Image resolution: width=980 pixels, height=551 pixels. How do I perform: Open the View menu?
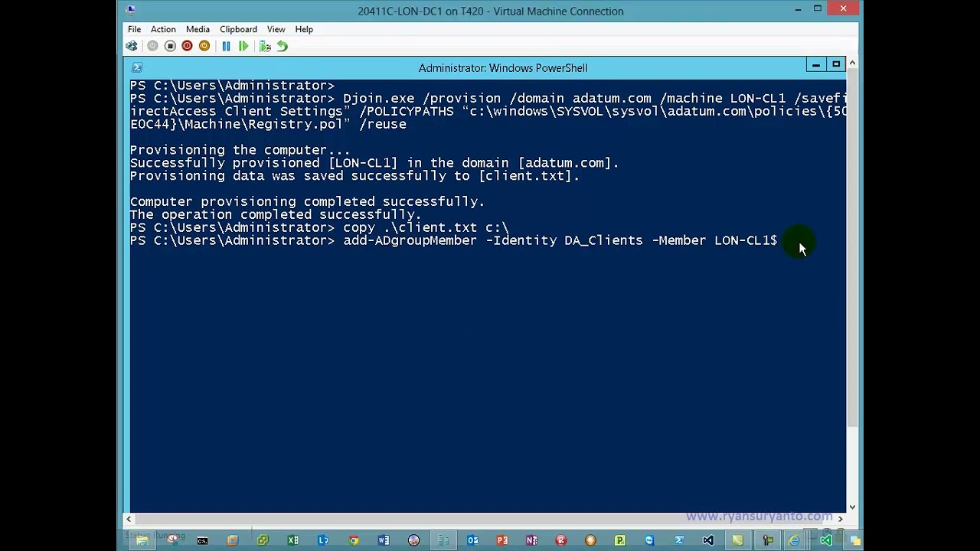(276, 29)
